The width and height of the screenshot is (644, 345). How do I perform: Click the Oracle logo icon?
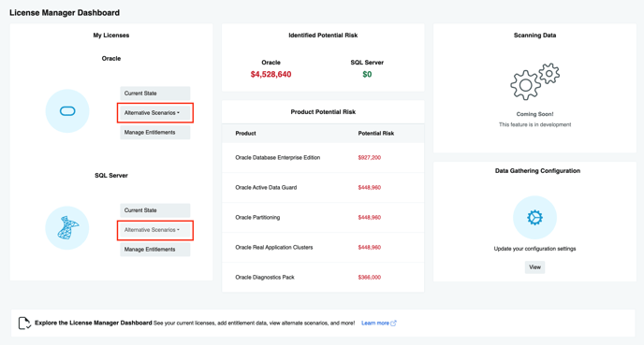(67, 110)
